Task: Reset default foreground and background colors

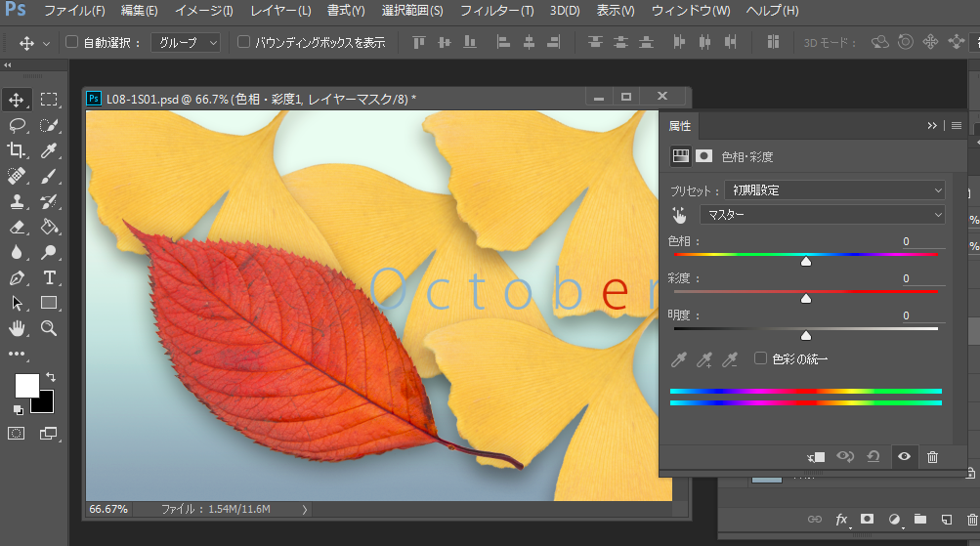Action: [x=19, y=410]
